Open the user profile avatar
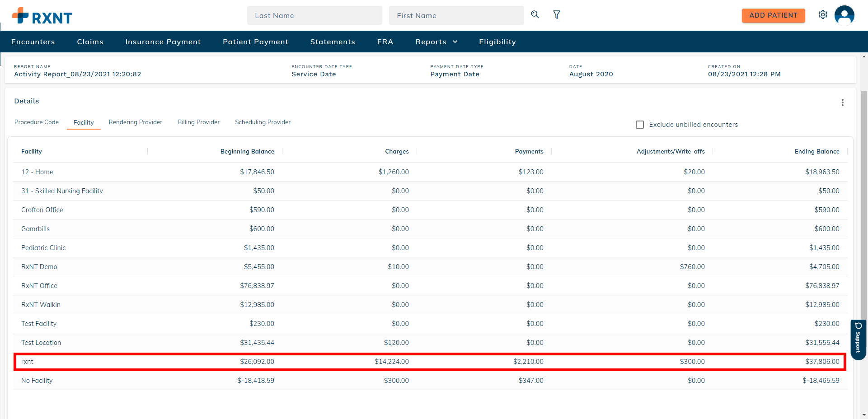 click(845, 15)
